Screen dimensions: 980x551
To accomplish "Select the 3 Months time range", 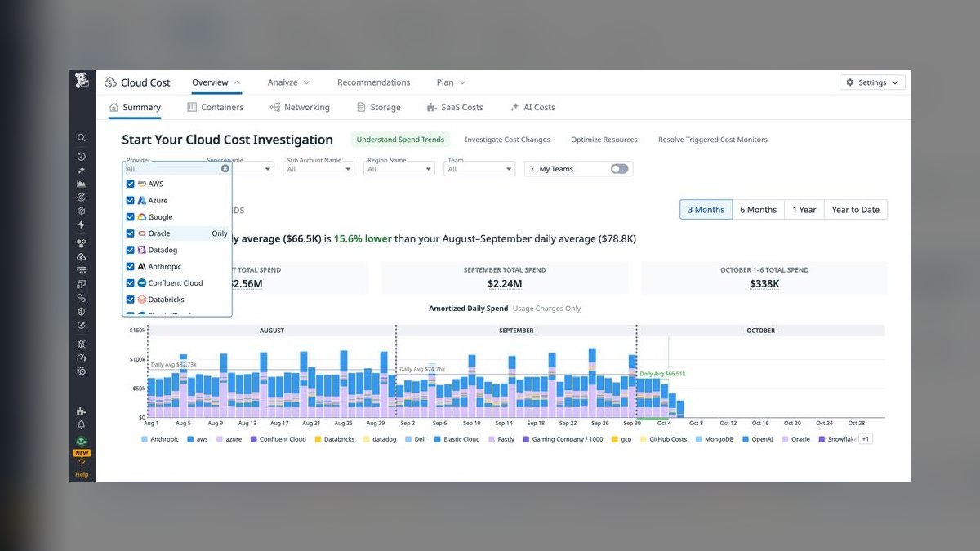I will [706, 210].
